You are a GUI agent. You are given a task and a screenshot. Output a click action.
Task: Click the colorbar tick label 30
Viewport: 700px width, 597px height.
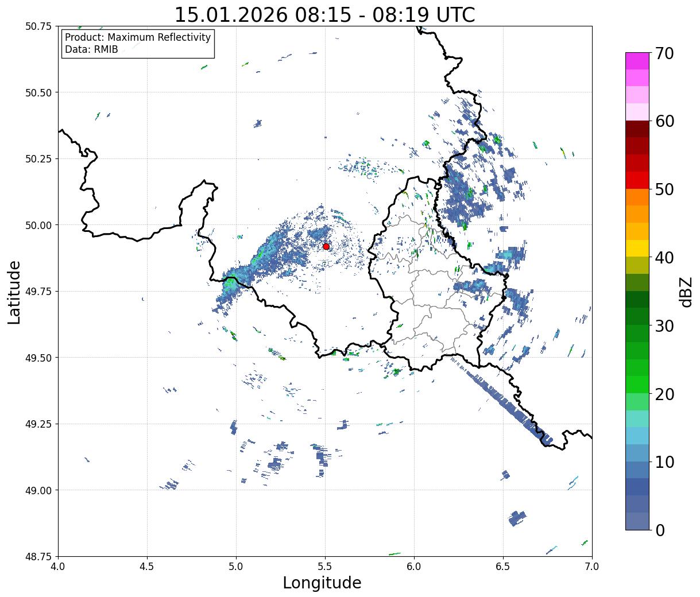[x=664, y=325]
